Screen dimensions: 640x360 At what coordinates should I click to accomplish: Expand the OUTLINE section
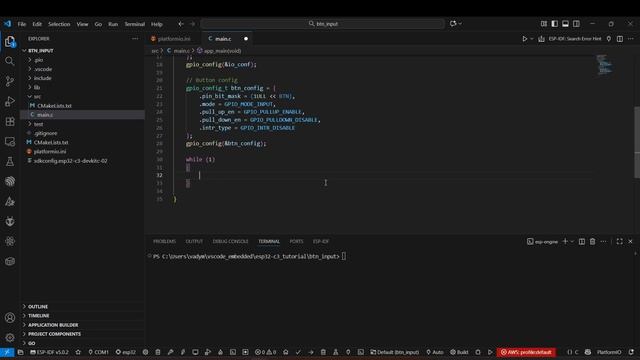(82, 307)
